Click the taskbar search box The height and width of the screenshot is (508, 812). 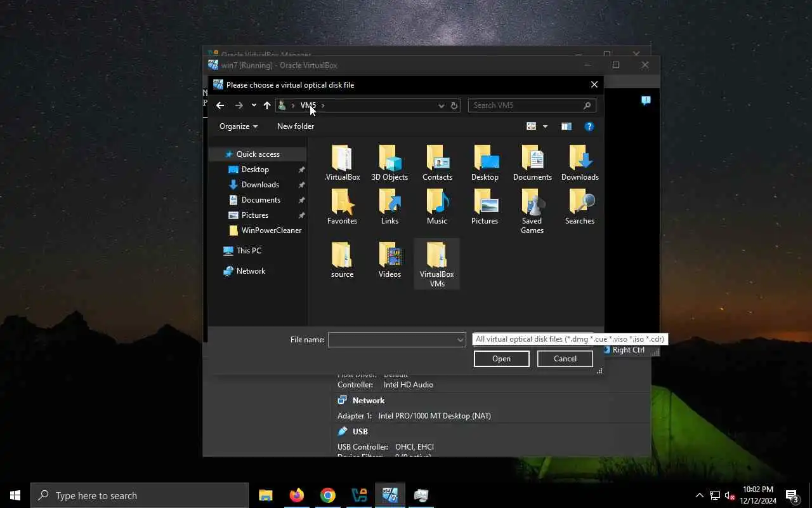[140, 495]
